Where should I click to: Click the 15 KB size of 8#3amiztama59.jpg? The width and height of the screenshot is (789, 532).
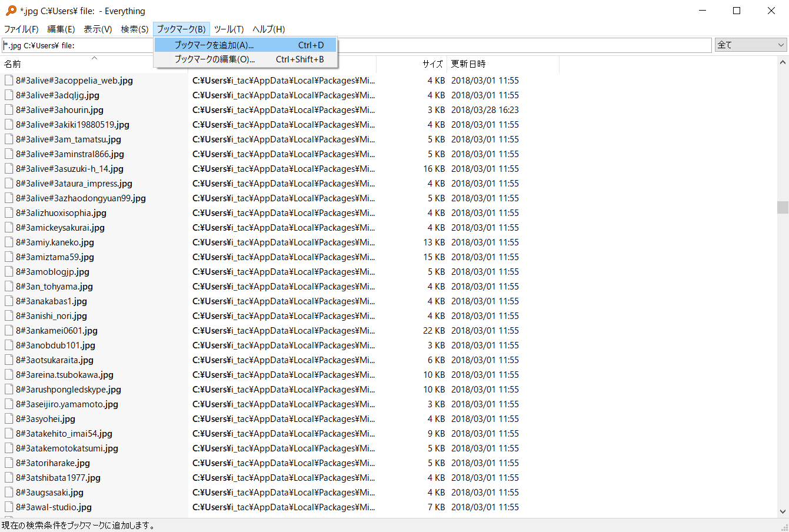(434, 257)
